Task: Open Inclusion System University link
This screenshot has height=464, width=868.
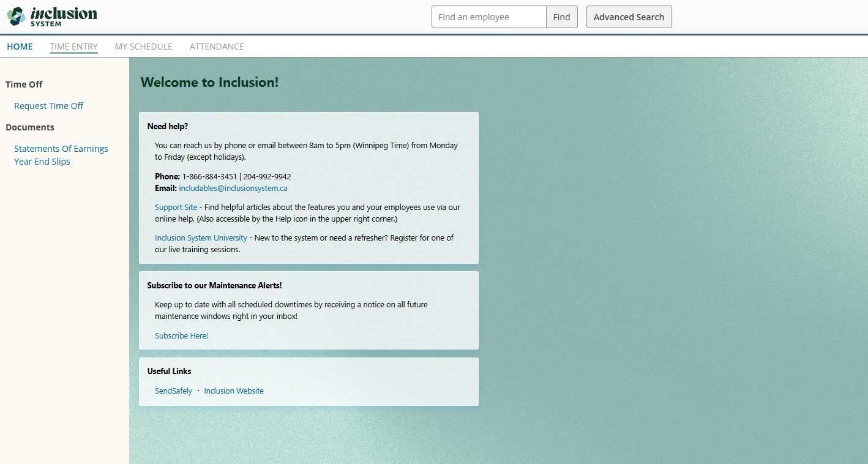Action: pos(201,238)
